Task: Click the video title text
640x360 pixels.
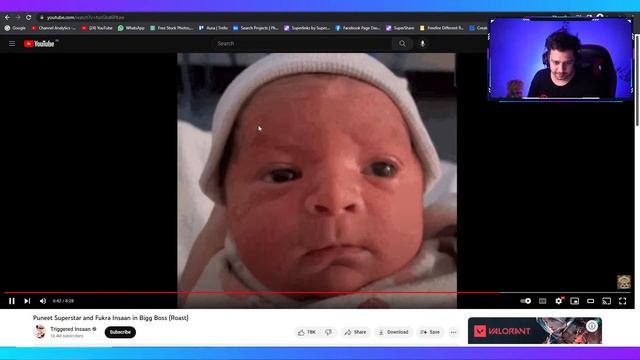Action: (111, 318)
